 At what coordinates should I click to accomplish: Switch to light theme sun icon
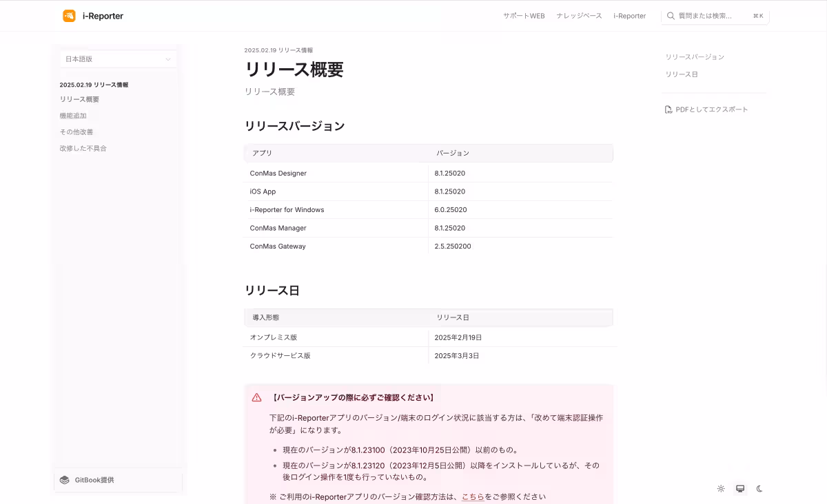pyautogui.click(x=721, y=489)
